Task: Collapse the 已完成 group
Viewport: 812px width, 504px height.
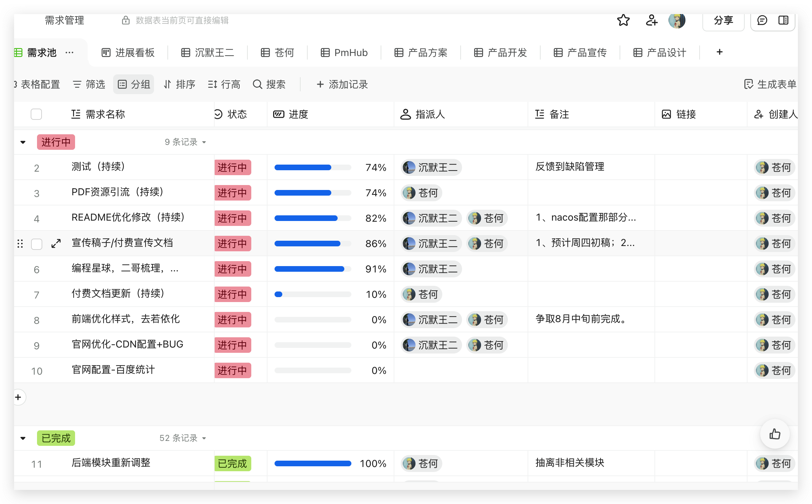Action: click(x=23, y=438)
